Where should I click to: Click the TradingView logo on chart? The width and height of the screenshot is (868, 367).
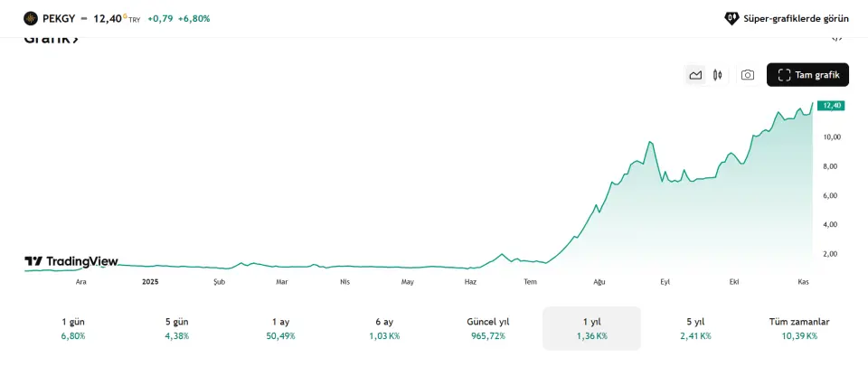click(x=71, y=261)
